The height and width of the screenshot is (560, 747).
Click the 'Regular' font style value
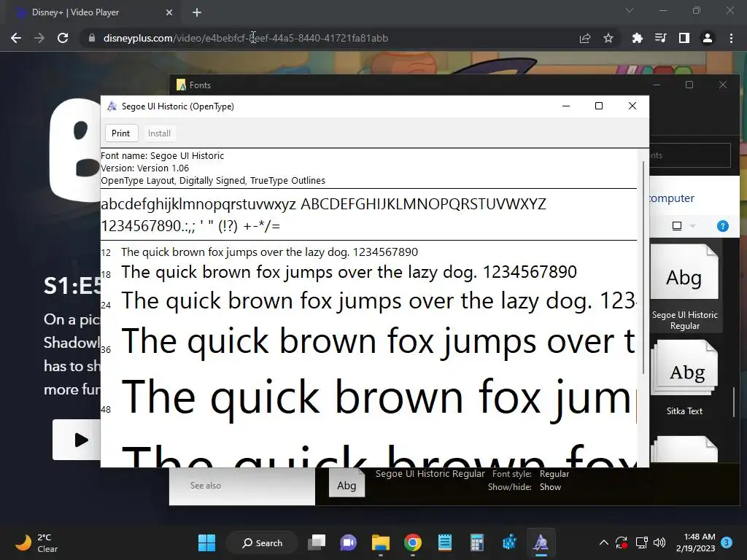point(554,474)
